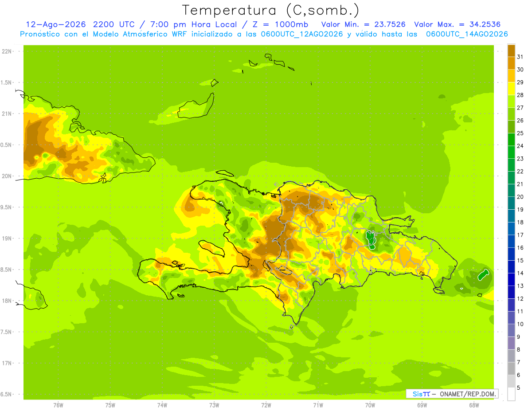Image resolution: width=532 pixels, height=411 pixels.
Task: Click the dark blue swatch between 13 and 14
Action: tap(511, 279)
